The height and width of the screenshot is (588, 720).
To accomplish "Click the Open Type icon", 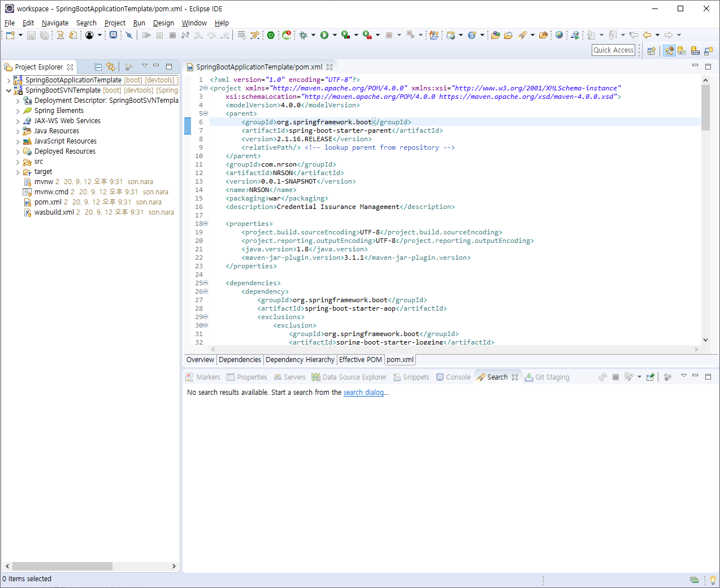I will [495, 35].
